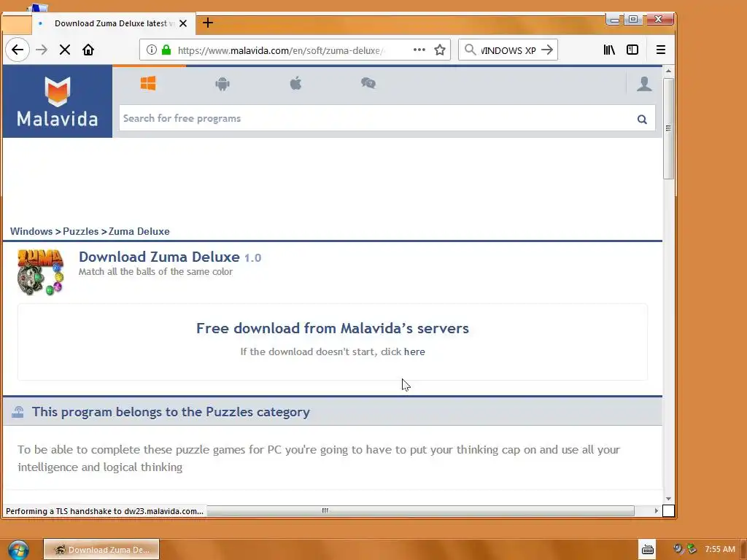Click the vertical scrollbar down arrow
Viewport: 747px width, 560px height.
pos(668,499)
